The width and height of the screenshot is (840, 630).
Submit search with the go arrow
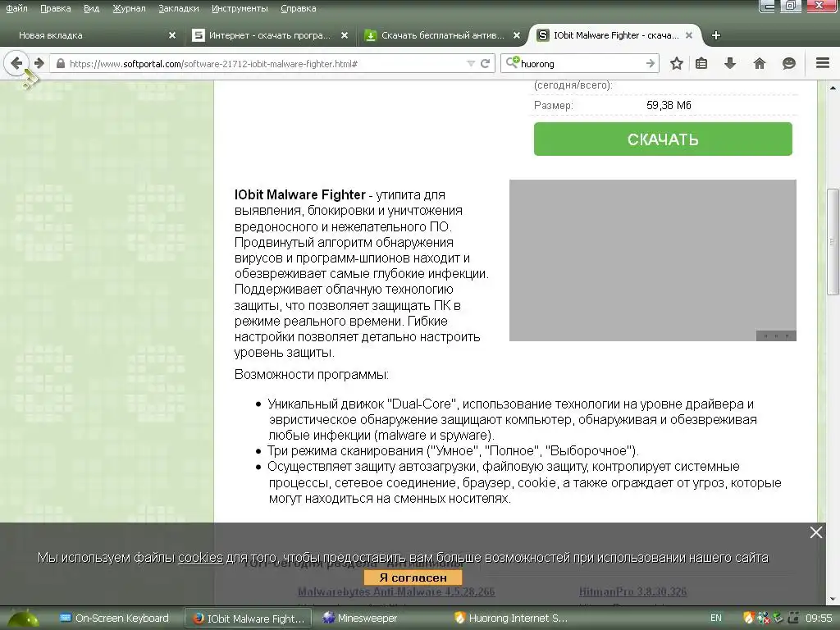point(651,64)
